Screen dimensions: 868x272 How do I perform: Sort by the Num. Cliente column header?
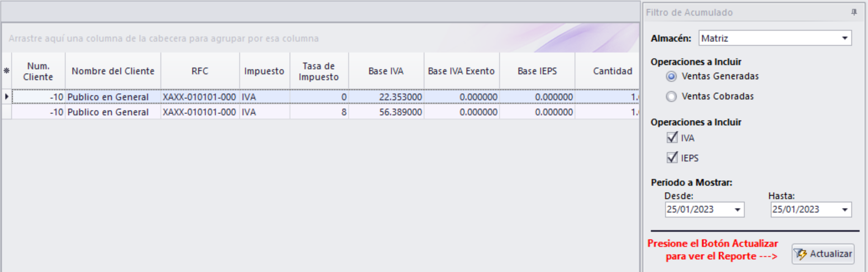click(x=39, y=71)
